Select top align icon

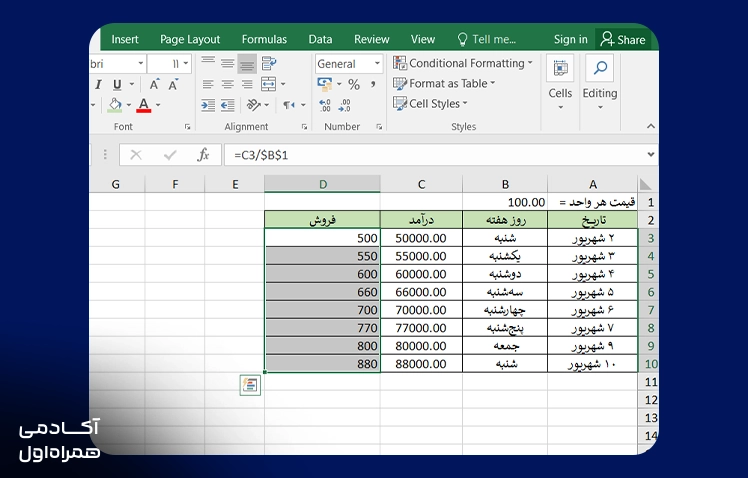[208, 63]
